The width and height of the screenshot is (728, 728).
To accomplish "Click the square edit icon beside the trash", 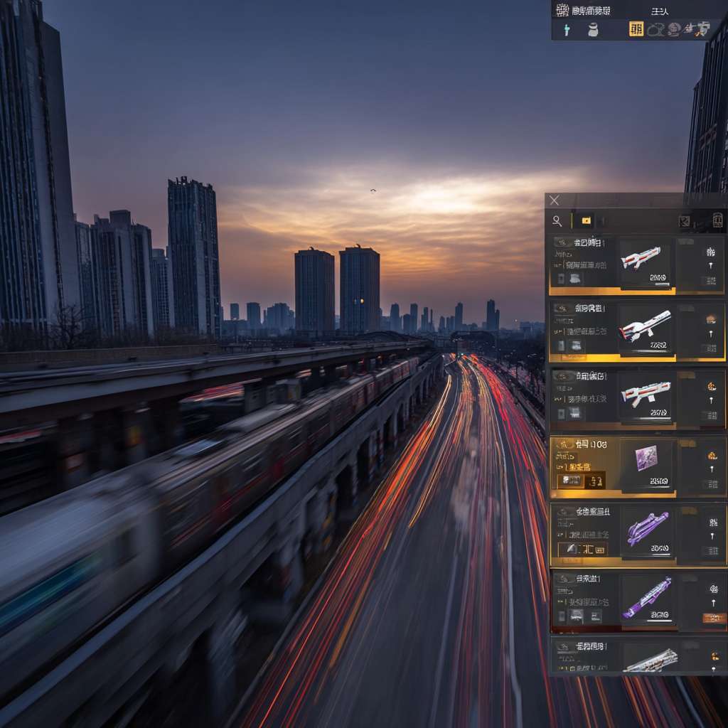I will pos(684,222).
